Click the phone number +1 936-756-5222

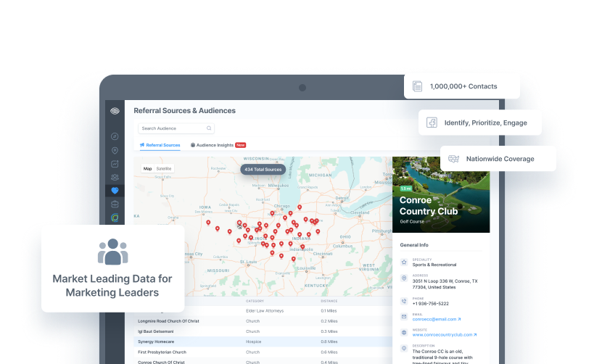coord(430,304)
